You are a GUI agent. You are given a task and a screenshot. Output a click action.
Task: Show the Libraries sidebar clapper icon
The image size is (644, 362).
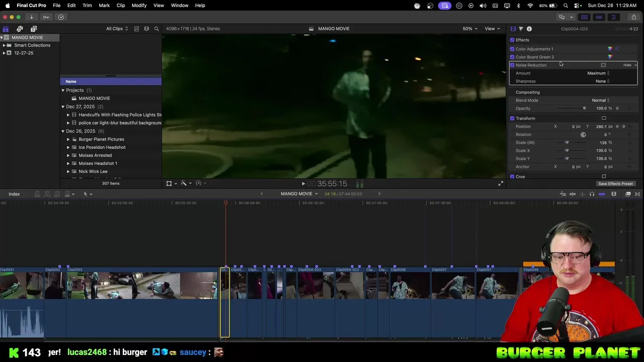click(6, 29)
